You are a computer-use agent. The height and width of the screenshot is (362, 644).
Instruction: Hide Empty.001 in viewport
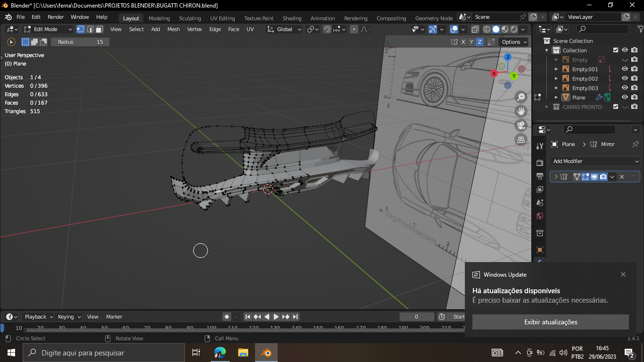pyautogui.click(x=625, y=69)
